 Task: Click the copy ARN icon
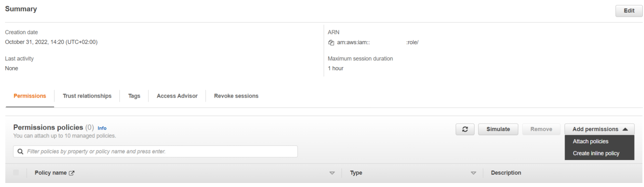point(331,43)
